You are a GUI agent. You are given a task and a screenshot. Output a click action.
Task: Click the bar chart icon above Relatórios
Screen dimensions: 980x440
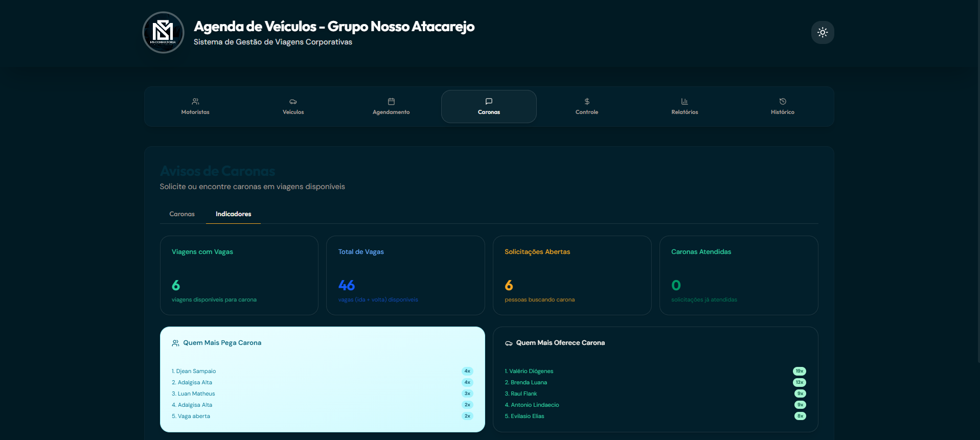[685, 101]
